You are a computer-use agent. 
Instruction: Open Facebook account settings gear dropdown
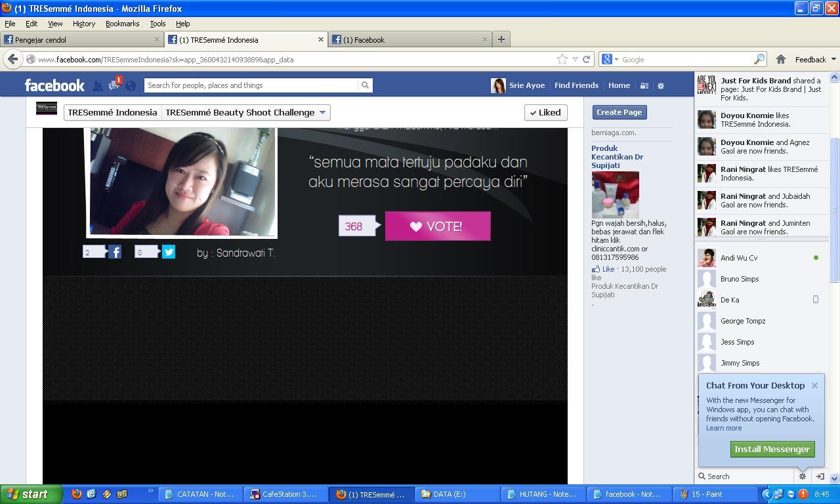coord(661,85)
